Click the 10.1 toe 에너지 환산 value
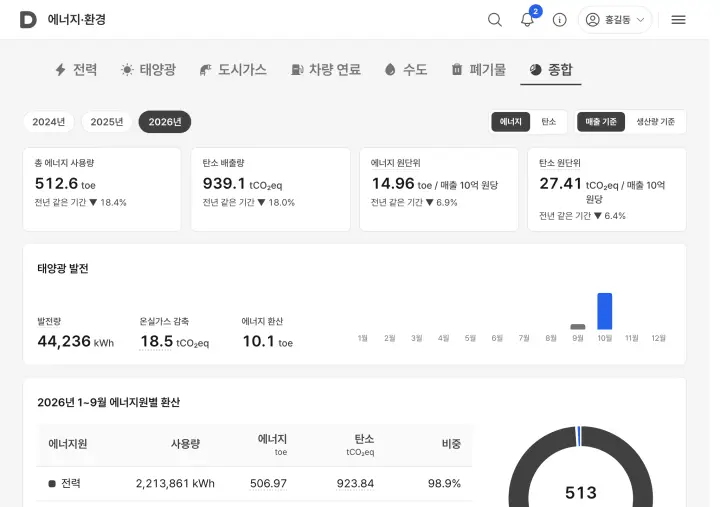Viewport: 720px width, 507px height. point(268,341)
